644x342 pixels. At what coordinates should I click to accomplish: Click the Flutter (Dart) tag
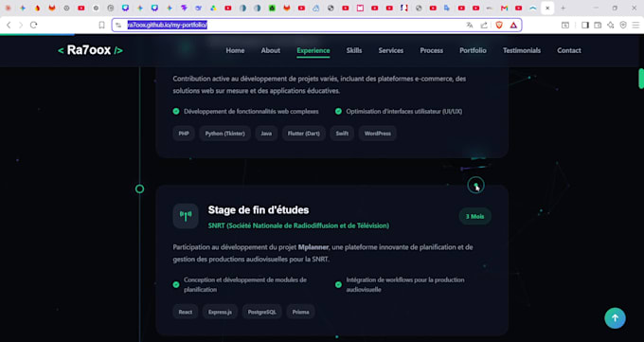pos(303,134)
